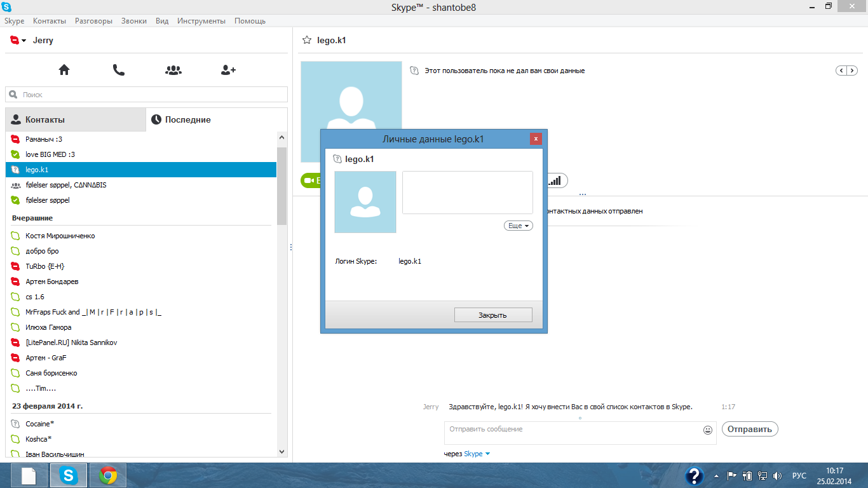The width and height of the screenshot is (868, 488).
Task: Click contact list scrollbar up arrow
Action: click(282, 137)
